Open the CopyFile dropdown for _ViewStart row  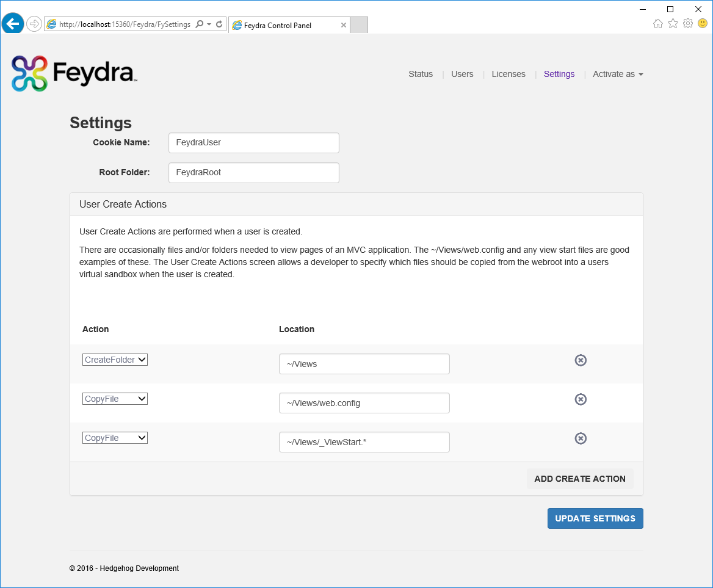point(115,438)
